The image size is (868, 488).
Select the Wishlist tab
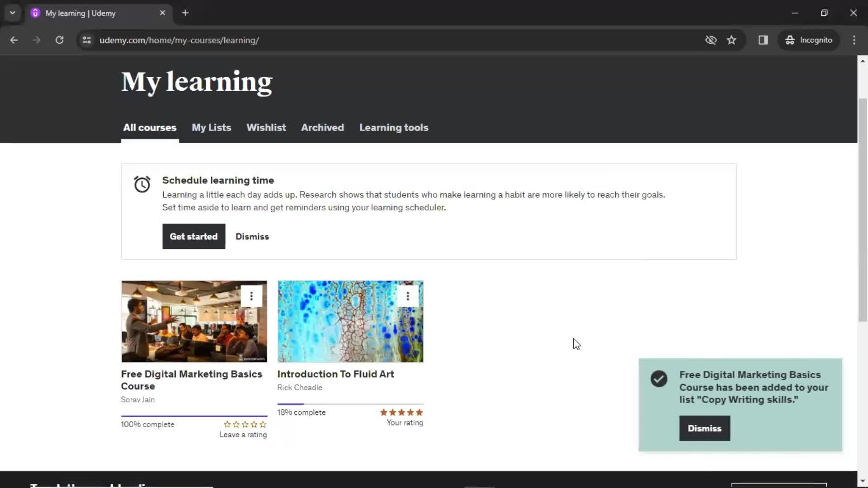[266, 127]
